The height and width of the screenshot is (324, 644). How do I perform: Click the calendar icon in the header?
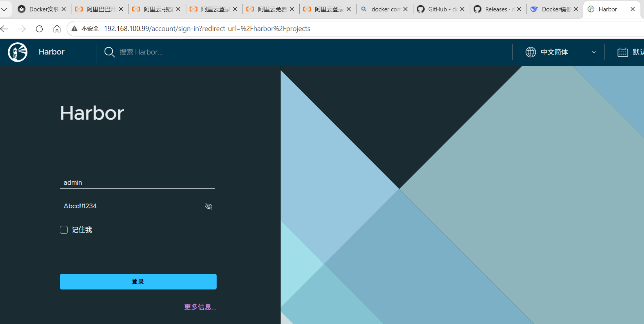point(623,52)
